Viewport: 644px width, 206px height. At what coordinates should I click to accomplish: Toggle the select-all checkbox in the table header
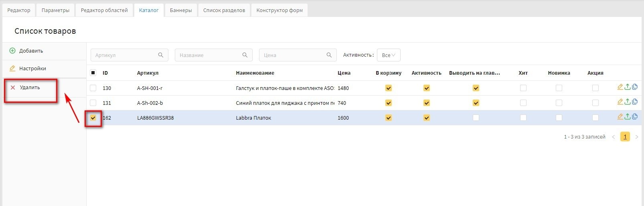(93, 73)
